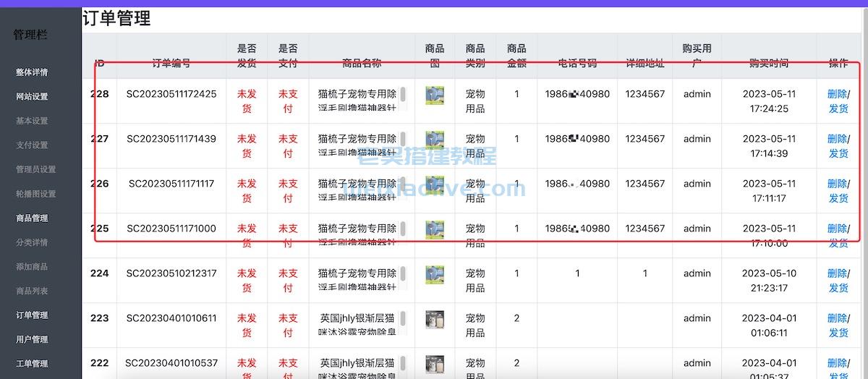Click the 购买时间 column header
868x379 pixels.
pyautogui.click(x=769, y=64)
